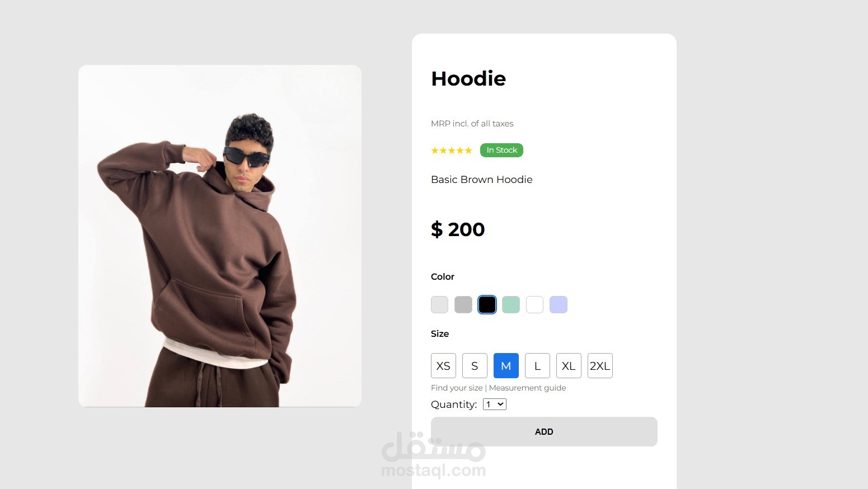Screen dimensions: 868x489
Task: Open the brown hoodie product image
Action: 220,236
